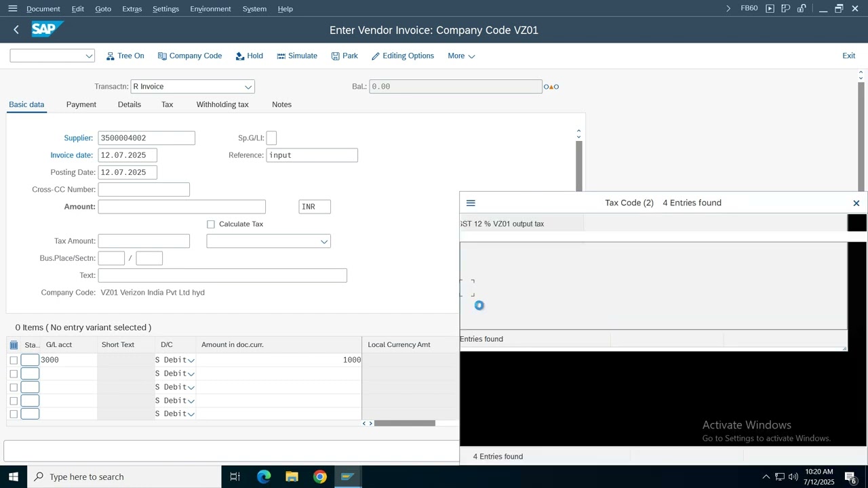Click the table horizontal scrollbar thumb
Image resolution: width=868 pixels, height=488 pixels.
coord(405,424)
